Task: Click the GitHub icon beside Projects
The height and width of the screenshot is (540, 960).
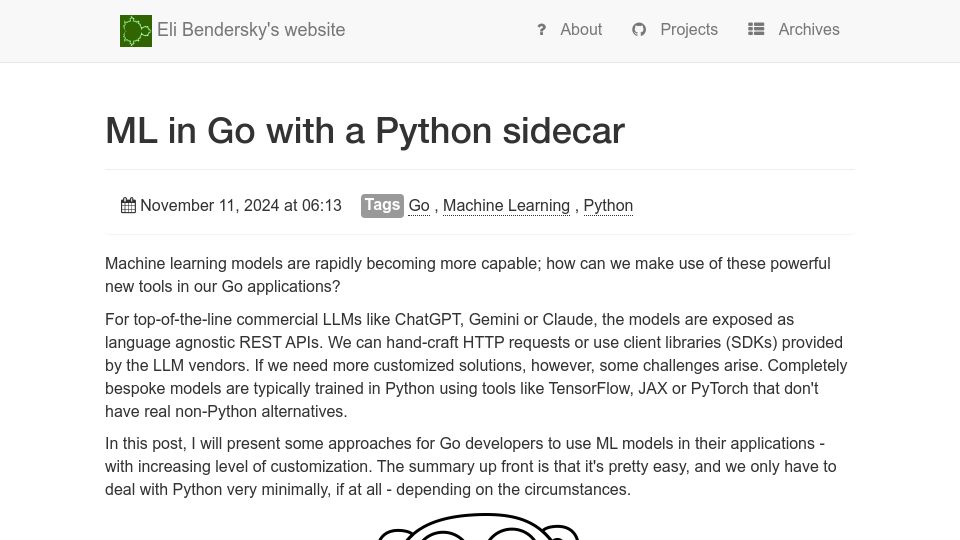Action: pyautogui.click(x=639, y=29)
